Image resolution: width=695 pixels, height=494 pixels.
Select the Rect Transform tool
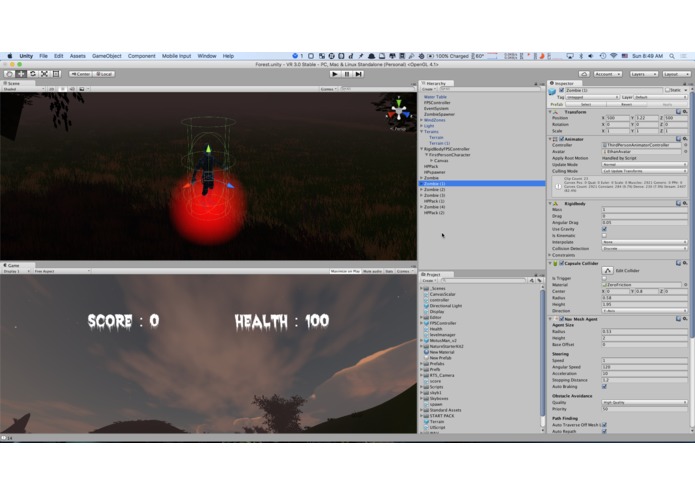pos(56,74)
